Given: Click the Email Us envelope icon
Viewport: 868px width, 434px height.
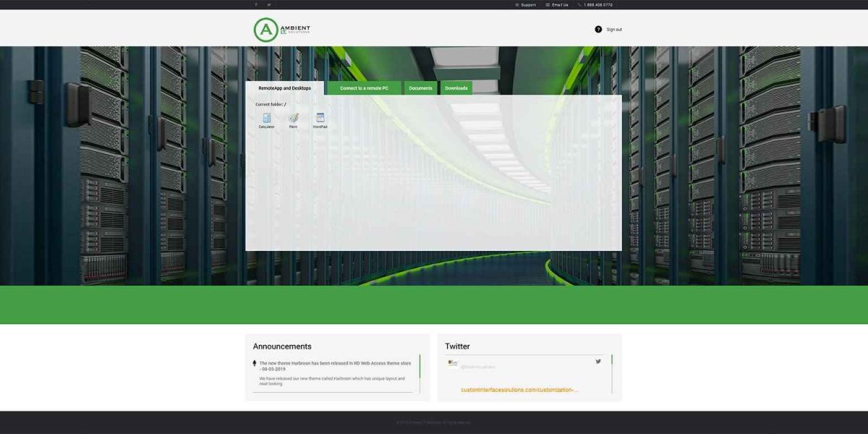Looking at the screenshot, I should (x=548, y=4).
